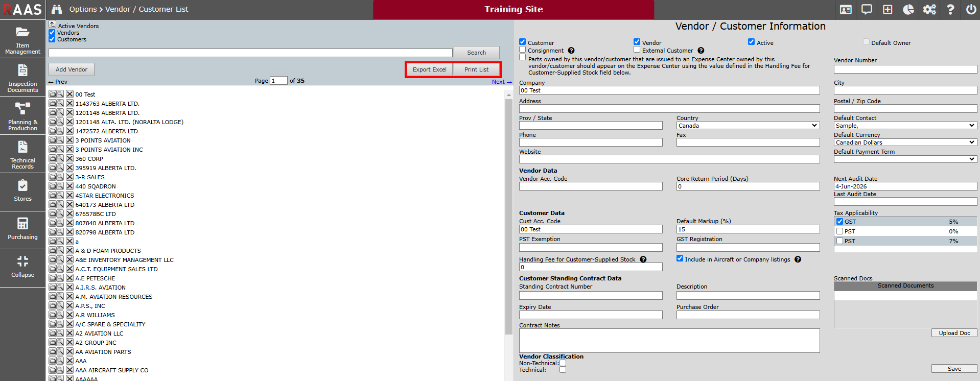Toggle the GST tax applicability checkbox

click(x=839, y=222)
